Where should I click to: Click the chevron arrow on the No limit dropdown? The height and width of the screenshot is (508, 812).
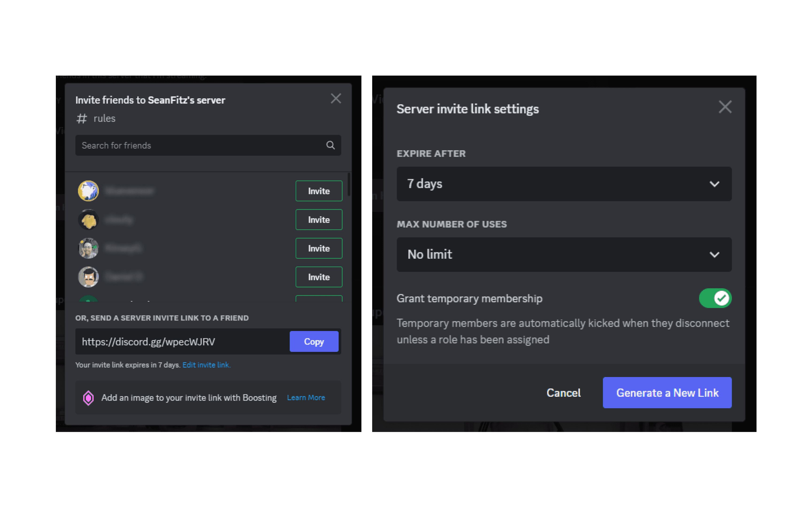click(x=714, y=254)
